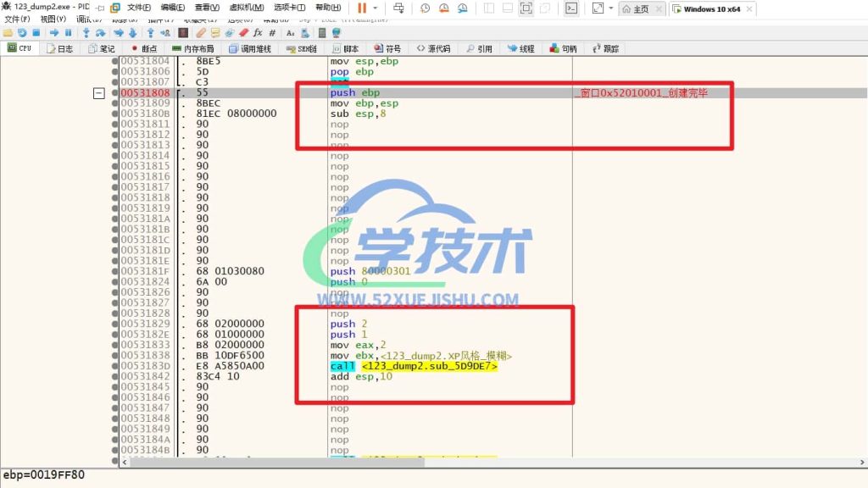Image resolution: width=868 pixels, height=488 pixels.
Task: Toggle breakpoint dot at address 0053181F
Action: (x=115, y=271)
